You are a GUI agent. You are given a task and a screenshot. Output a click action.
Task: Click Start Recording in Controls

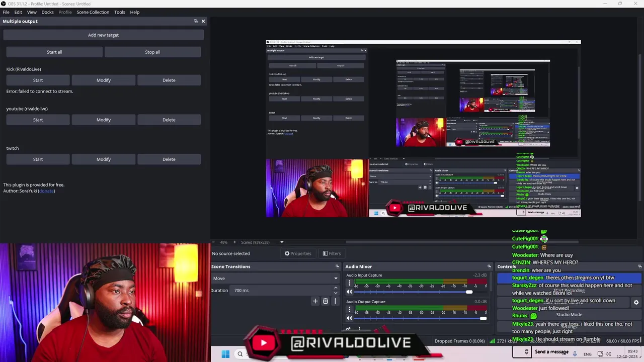point(569,291)
